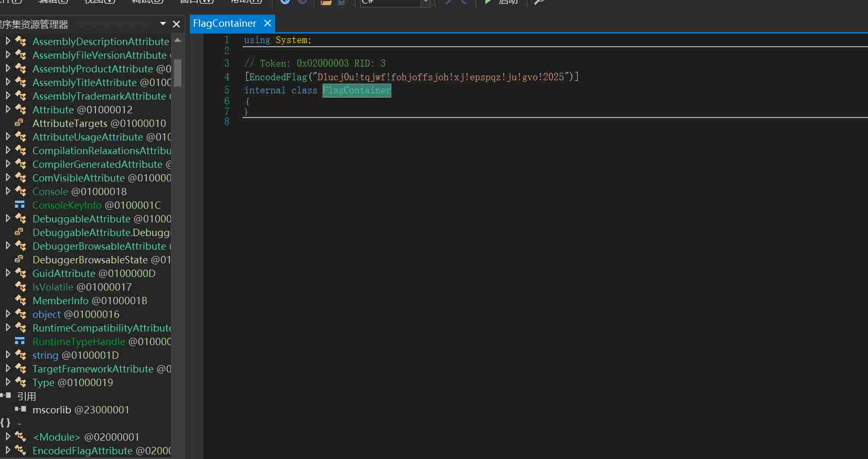Screen dimensions: 868x459
Task: Click the RuntimeTypeHandle struct icon
Action: 20,341
